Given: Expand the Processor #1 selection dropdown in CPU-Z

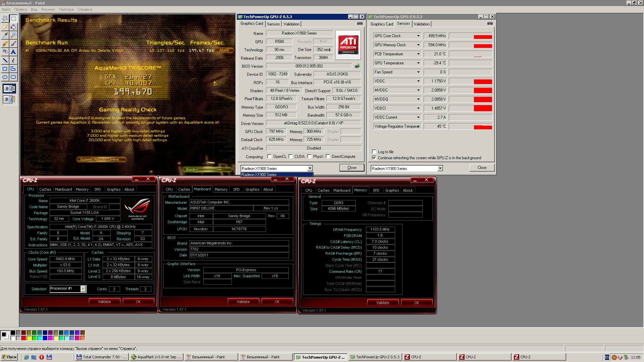Looking at the screenshot, I should [x=83, y=289].
